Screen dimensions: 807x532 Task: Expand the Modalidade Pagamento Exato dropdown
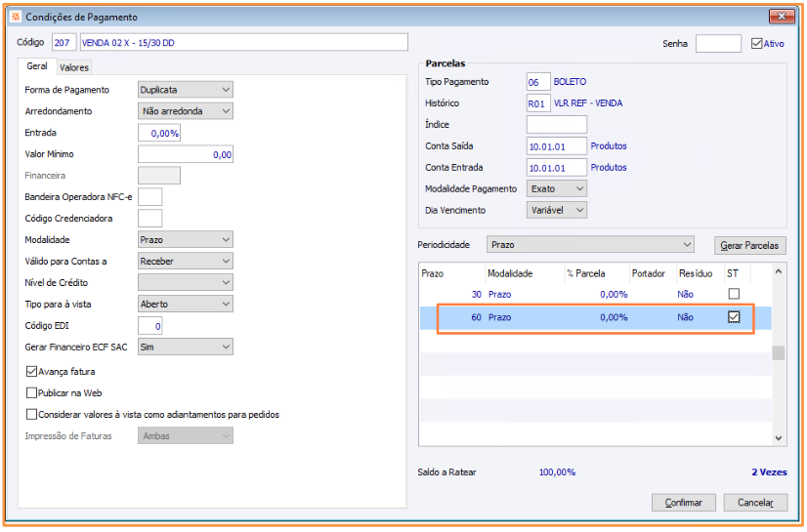pyautogui.click(x=556, y=188)
